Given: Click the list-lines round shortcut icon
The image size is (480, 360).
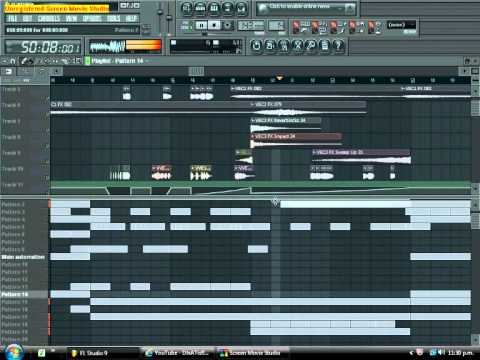Looking at the screenshot, I should pyautogui.click(x=324, y=46).
